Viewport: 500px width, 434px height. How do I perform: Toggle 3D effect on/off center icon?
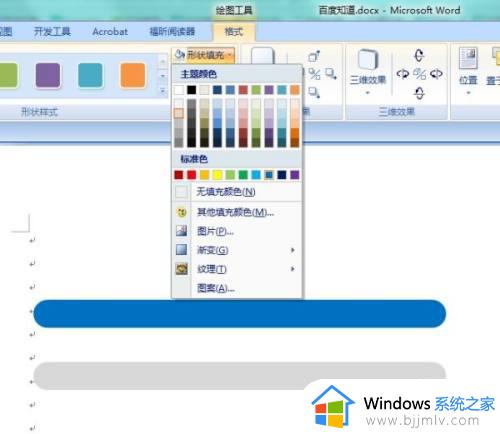pyautogui.click(x=419, y=74)
